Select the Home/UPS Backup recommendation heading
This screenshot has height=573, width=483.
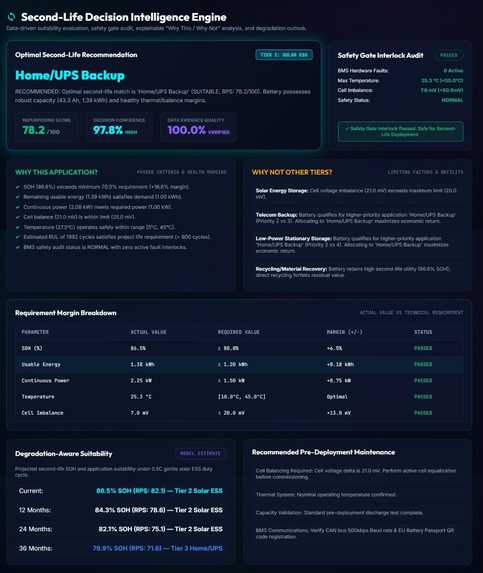70,75
